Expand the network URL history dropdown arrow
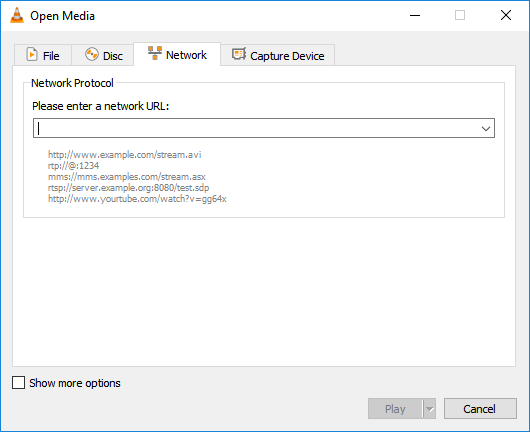 click(x=486, y=128)
